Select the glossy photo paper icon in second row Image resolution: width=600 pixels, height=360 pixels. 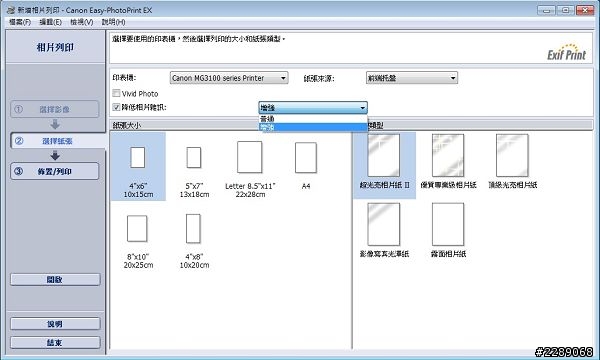383,224
